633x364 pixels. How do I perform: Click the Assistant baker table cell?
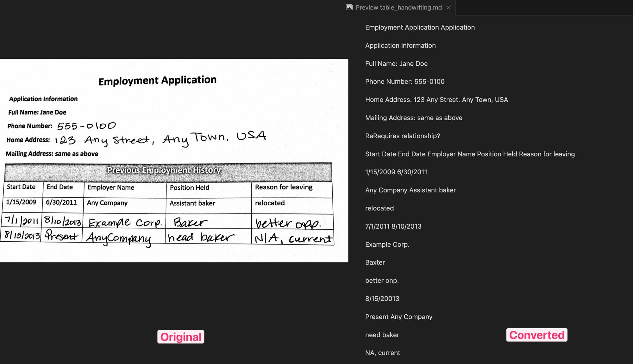[x=192, y=203]
